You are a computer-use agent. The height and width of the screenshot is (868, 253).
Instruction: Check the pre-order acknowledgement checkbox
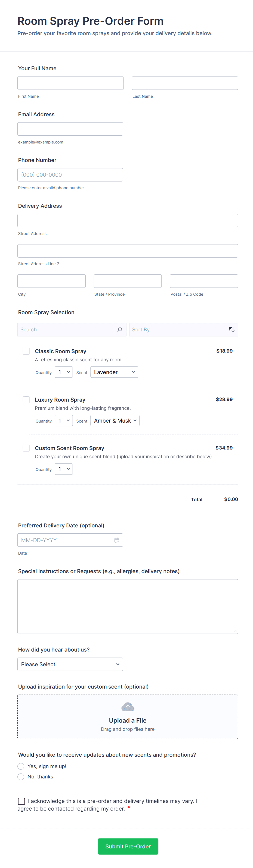coord(21,801)
